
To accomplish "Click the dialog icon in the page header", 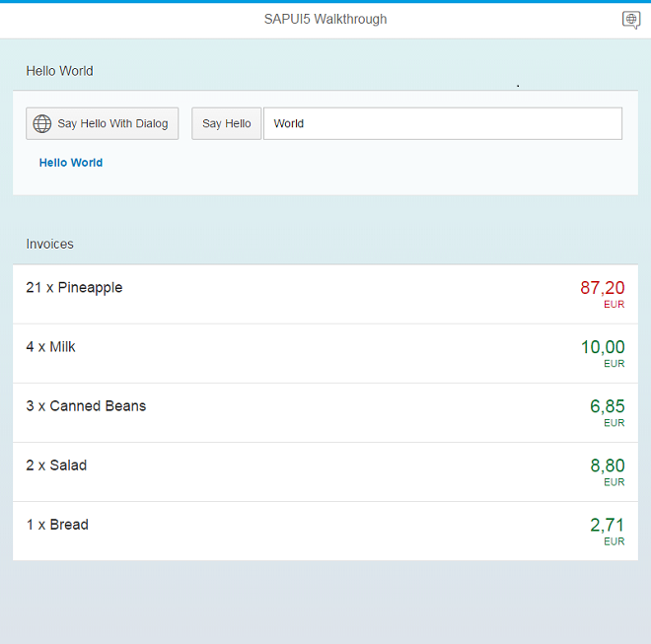I will [x=631, y=20].
